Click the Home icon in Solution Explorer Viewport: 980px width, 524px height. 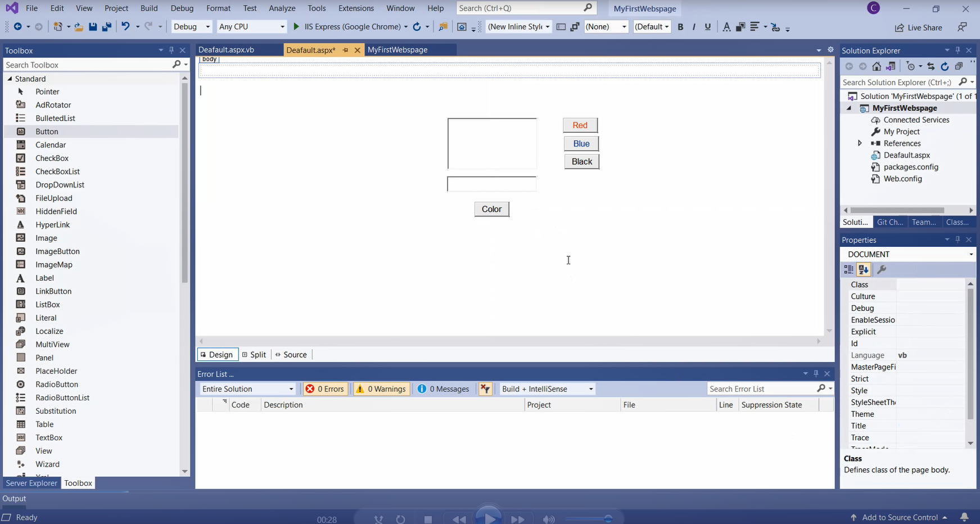(x=876, y=66)
